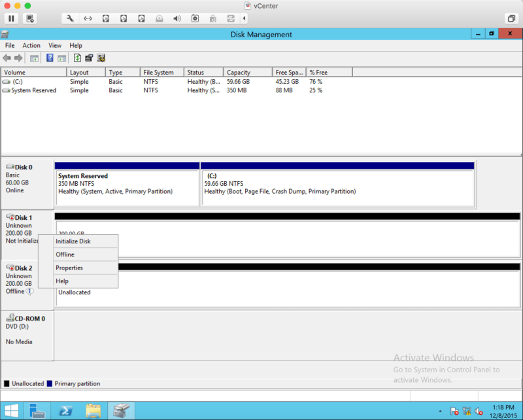Select Initialize Disk from context menu
The width and height of the screenshot is (523, 420).
73,241
